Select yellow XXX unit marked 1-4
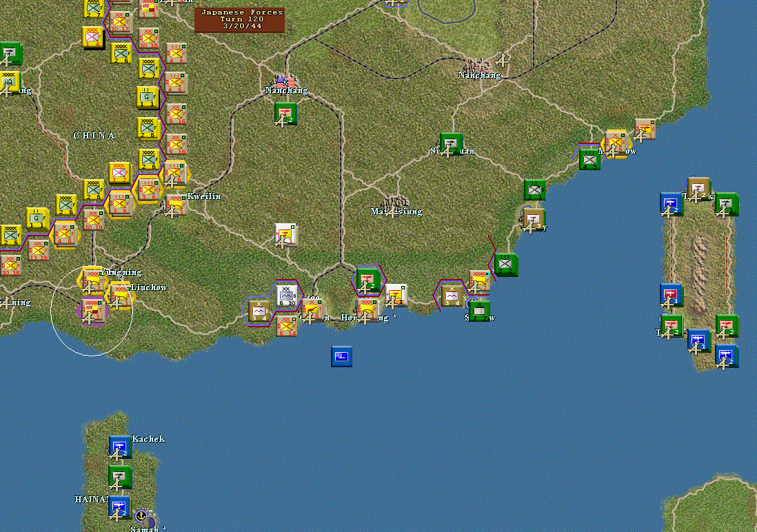 pos(92,37)
